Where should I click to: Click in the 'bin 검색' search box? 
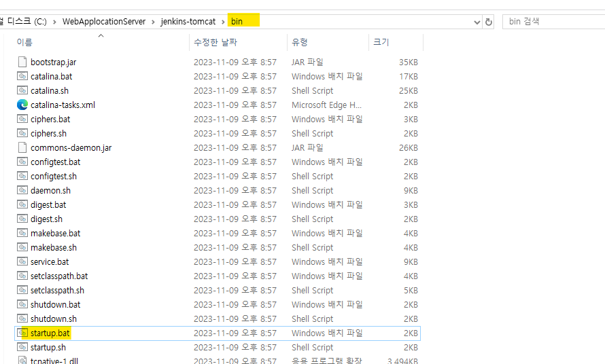[x=554, y=22]
